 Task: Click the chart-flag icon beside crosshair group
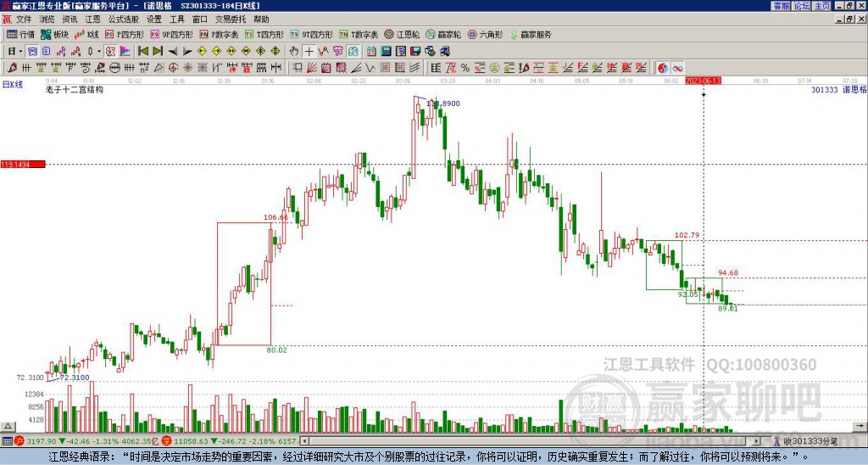pos(125,51)
